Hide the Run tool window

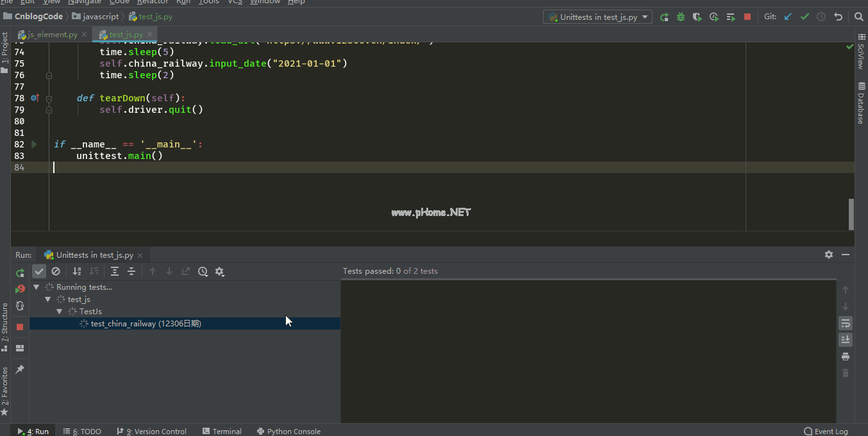click(846, 255)
